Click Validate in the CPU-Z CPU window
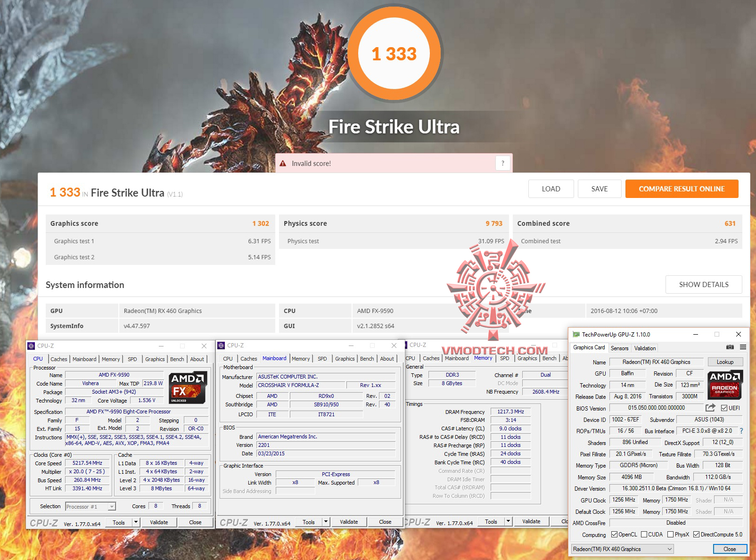 click(159, 522)
